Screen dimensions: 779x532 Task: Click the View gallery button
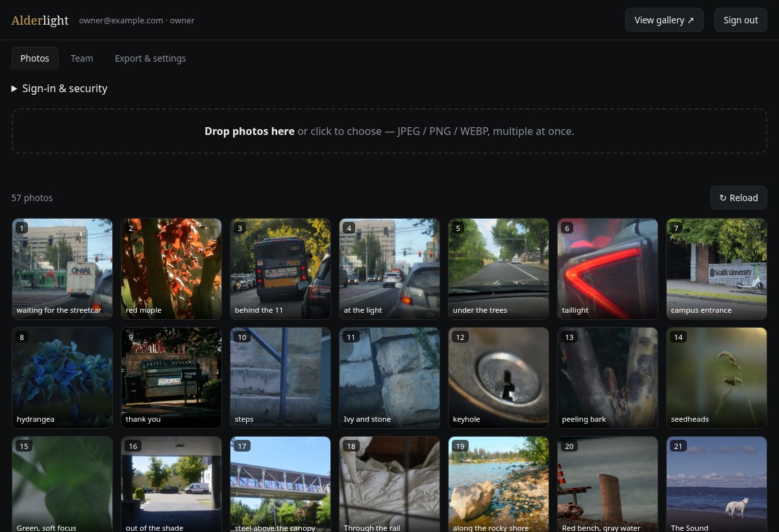pyautogui.click(x=664, y=20)
